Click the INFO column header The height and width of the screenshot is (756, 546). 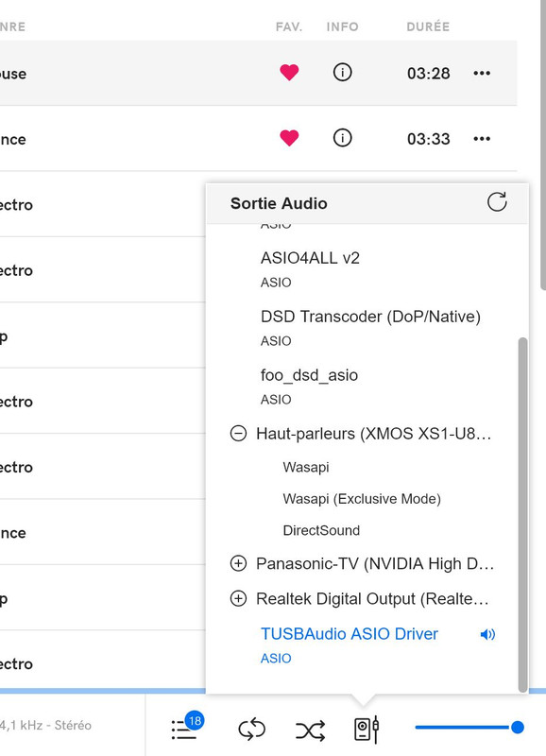tap(342, 27)
